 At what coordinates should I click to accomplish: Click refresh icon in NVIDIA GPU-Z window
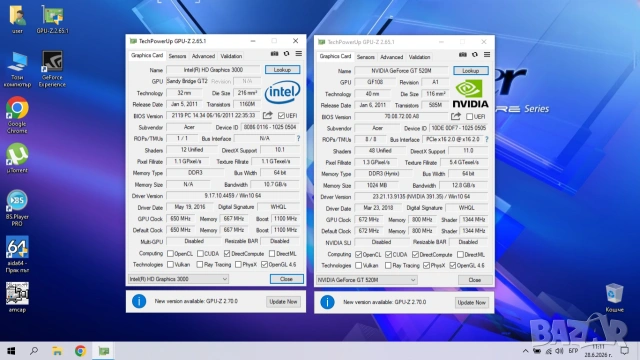(x=475, y=55)
